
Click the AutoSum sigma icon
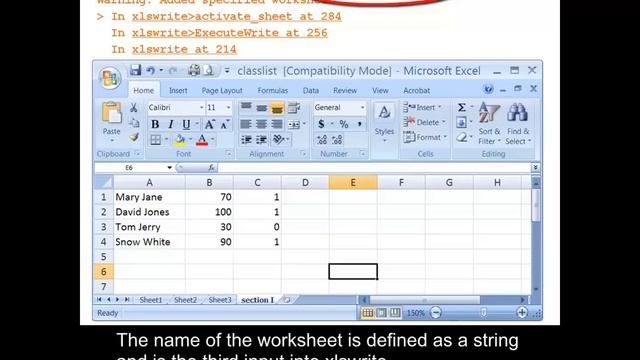tap(462, 107)
